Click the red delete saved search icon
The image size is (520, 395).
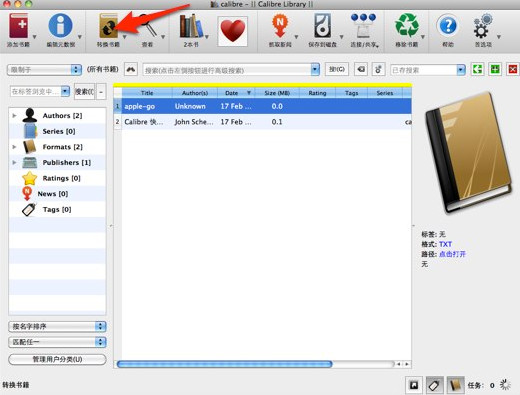point(513,69)
